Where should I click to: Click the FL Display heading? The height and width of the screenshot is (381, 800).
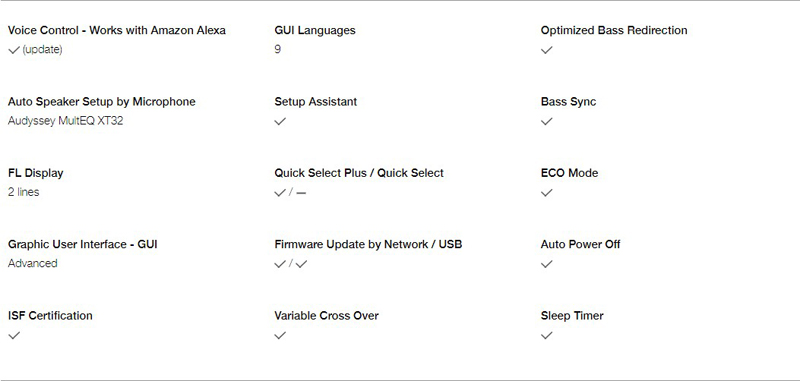pyautogui.click(x=36, y=173)
